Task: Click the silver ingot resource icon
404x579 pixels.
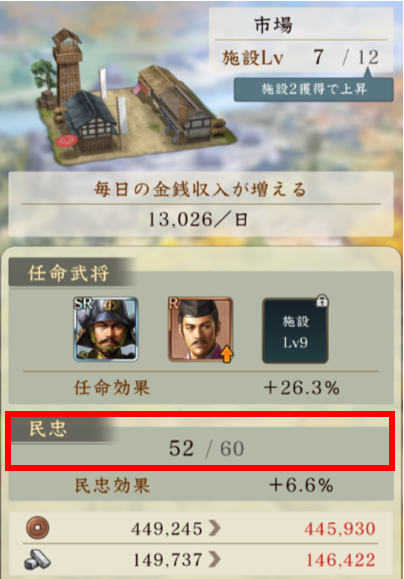Action: click(38, 559)
